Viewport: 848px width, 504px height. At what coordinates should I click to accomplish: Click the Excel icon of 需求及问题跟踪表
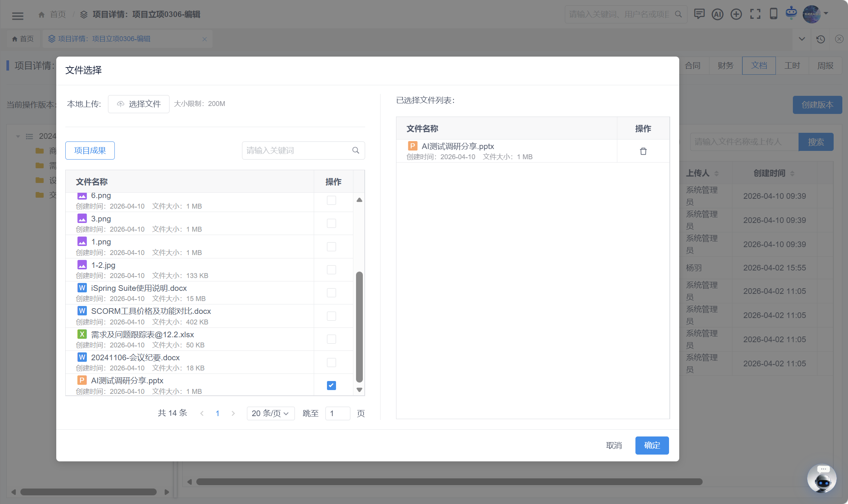pos(82,334)
